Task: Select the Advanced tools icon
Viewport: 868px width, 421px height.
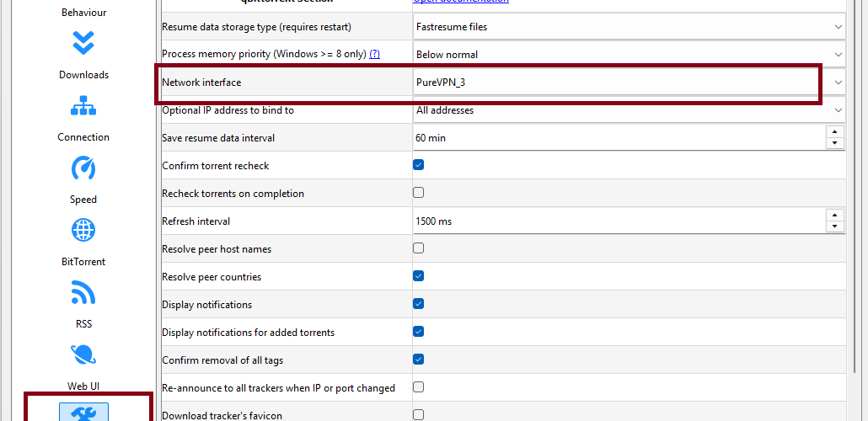Action: point(83,413)
